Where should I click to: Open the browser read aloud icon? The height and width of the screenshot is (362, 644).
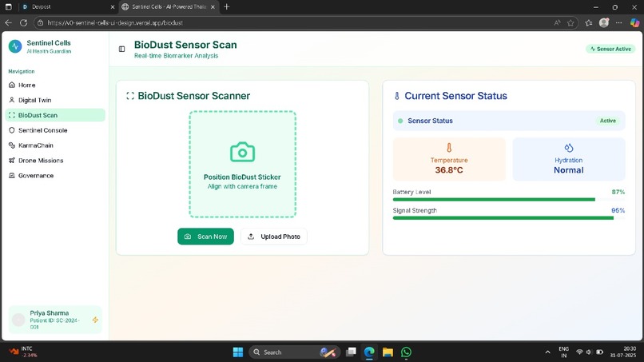tap(557, 23)
